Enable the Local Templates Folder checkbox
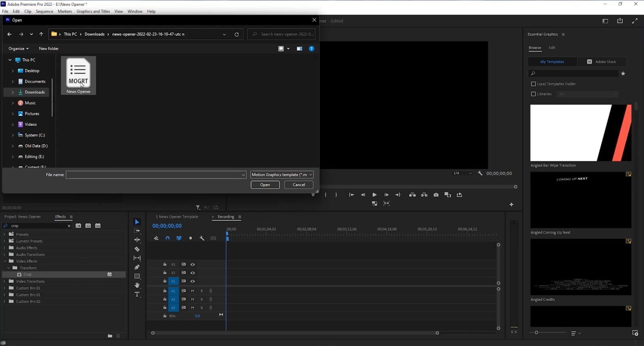 [533, 84]
